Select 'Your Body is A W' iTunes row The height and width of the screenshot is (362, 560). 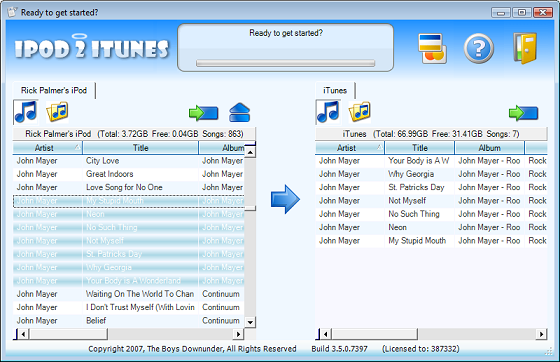click(x=431, y=161)
